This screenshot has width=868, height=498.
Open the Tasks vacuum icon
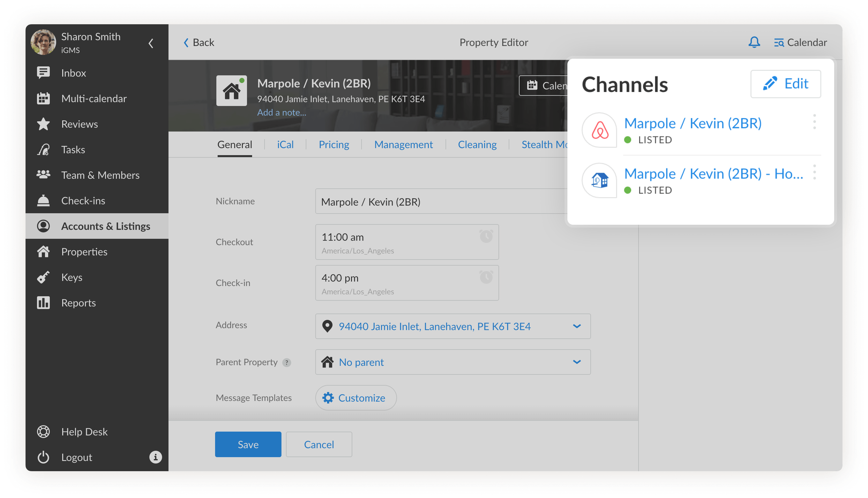tap(43, 149)
